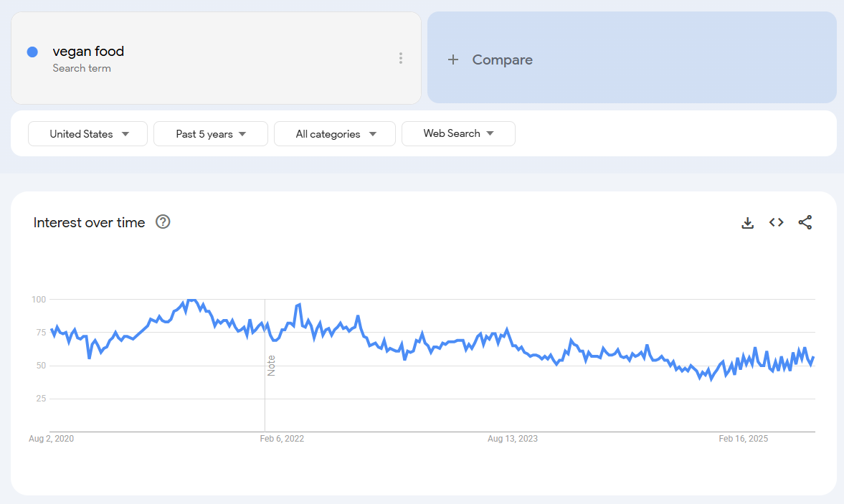Click the Feb 6, 2022 axis label
This screenshot has height=504, width=844.
tap(282, 438)
